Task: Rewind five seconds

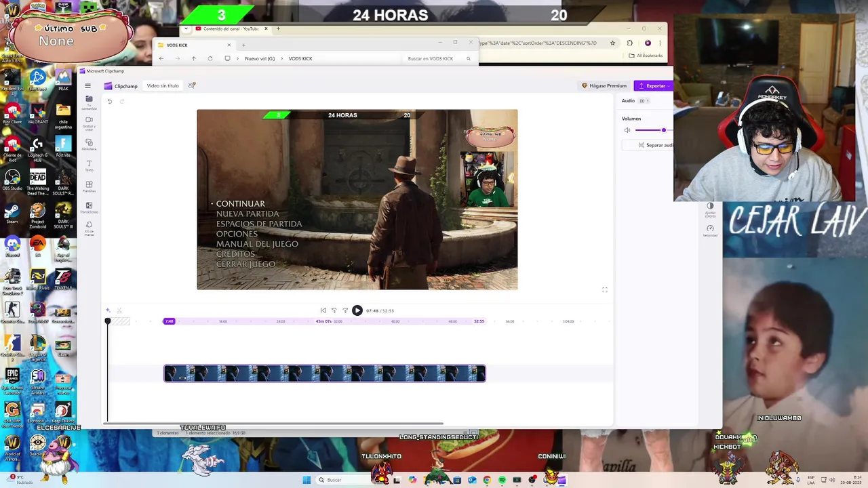Action: pyautogui.click(x=334, y=310)
